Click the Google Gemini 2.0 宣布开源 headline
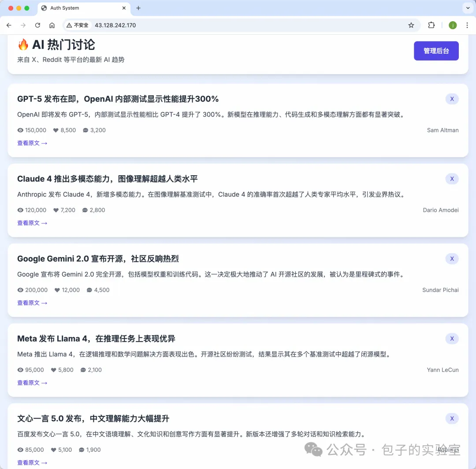 coord(98,259)
